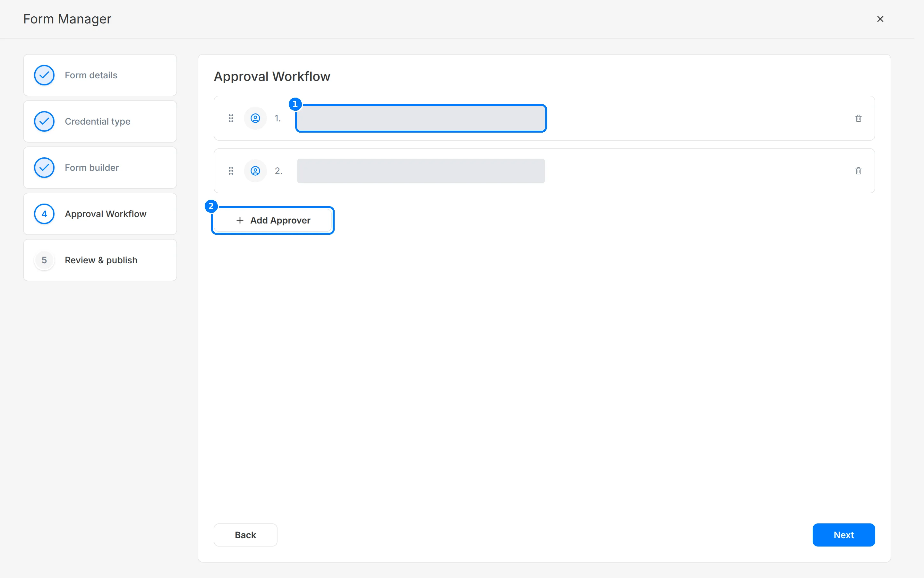The width and height of the screenshot is (924, 578).
Task: Delete approver 1 with trash icon
Action: tap(858, 118)
